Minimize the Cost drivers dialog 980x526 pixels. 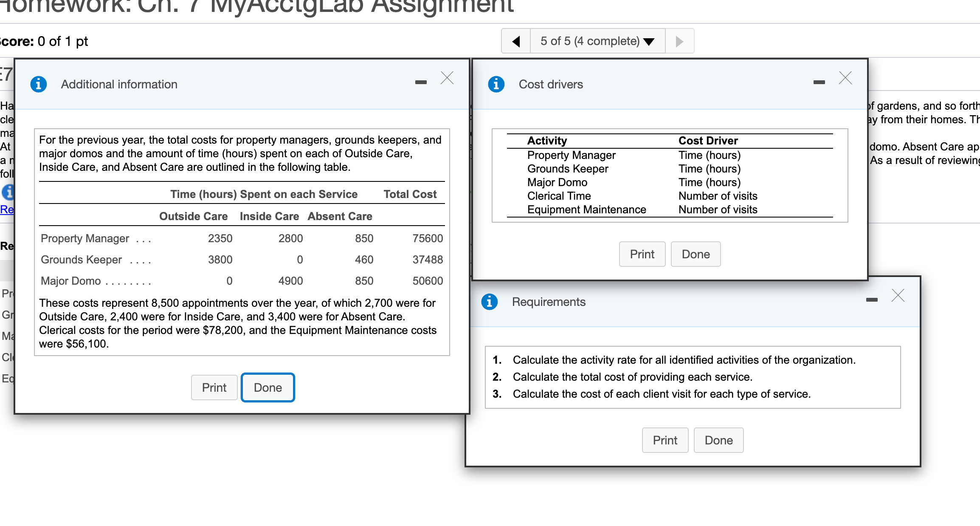819,82
